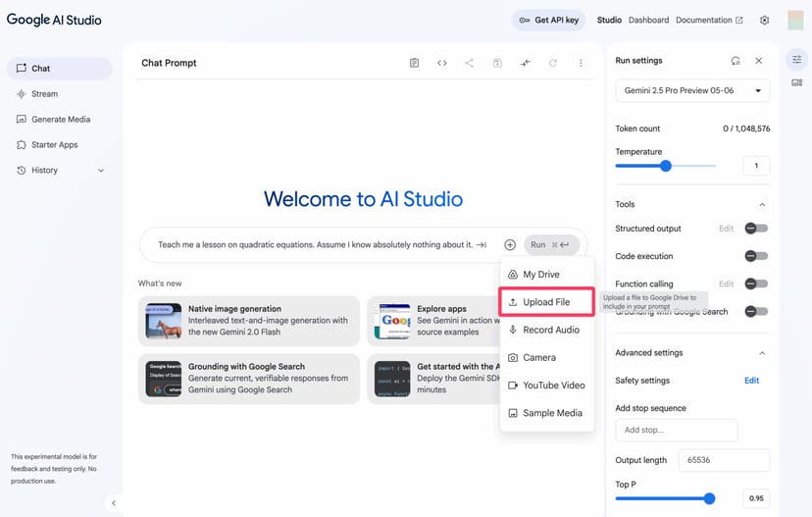Image resolution: width=812 pixels, height=517 pixels.
Task: Click the run settings sliders icon
Action: (796, 60)
